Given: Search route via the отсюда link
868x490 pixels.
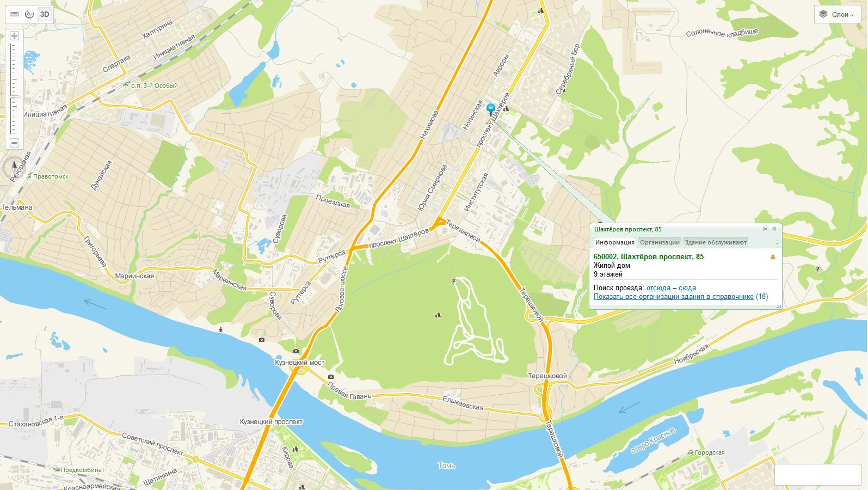Looking at the screenshot, I should 658,288.
